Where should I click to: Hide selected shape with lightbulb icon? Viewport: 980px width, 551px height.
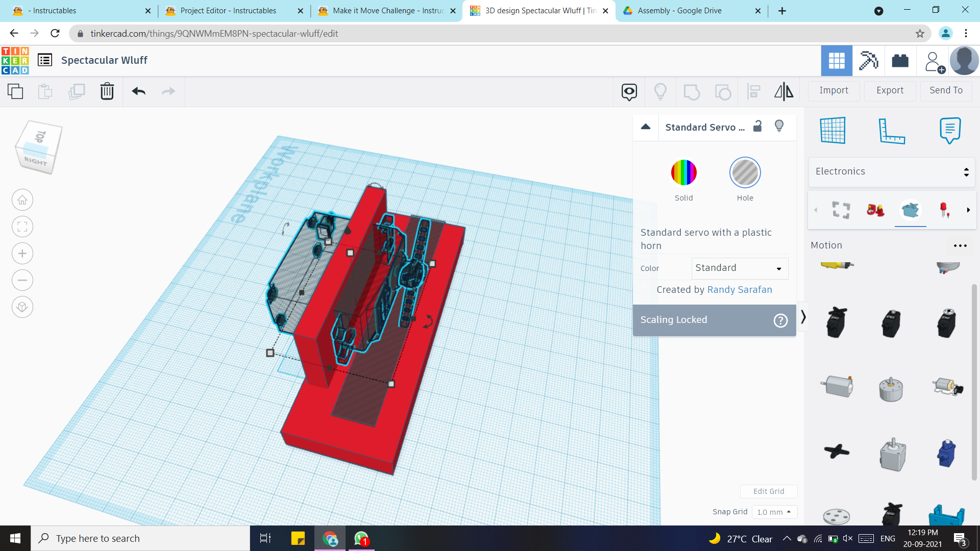point(779,126)
